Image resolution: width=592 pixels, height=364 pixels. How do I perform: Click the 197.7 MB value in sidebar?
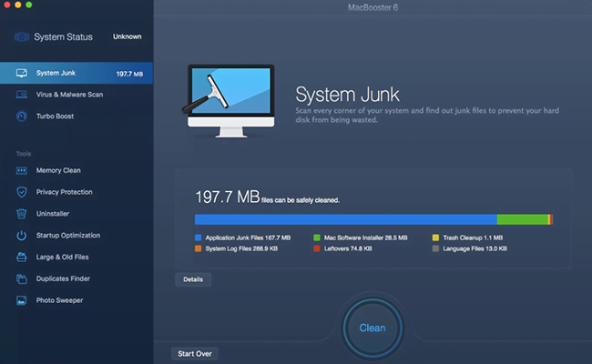(x=129, y=74)
